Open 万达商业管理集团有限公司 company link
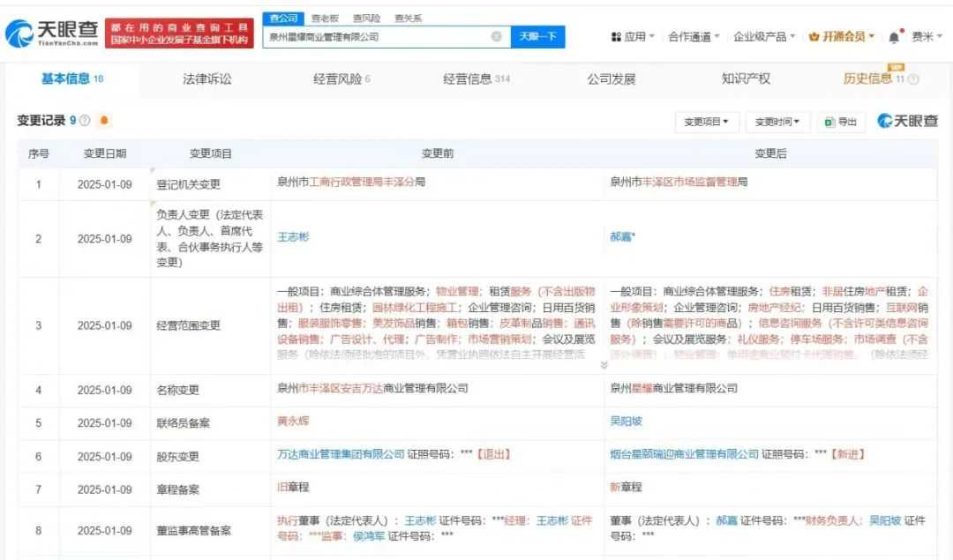 tap(341, 454)
